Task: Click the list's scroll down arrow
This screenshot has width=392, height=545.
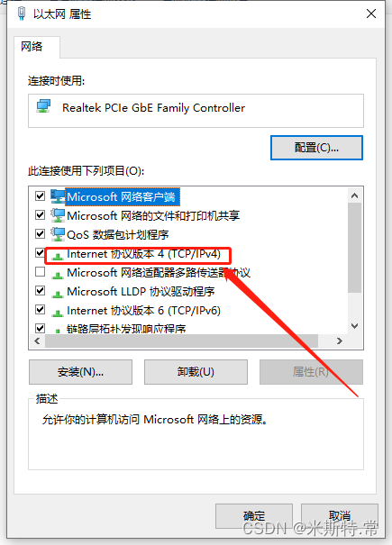Action: tap(354, 326)
